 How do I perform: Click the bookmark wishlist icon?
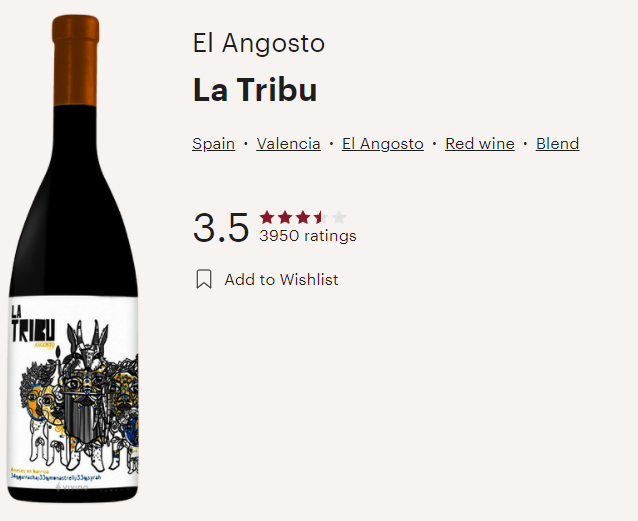(x=204, y=279)
